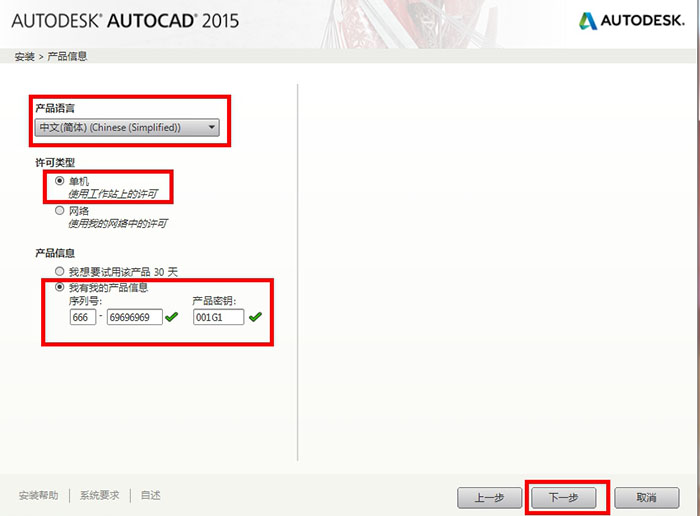Click the AUTODESK AUTOCAD 2015 title
700x516 pixels.
coord(125,21)
